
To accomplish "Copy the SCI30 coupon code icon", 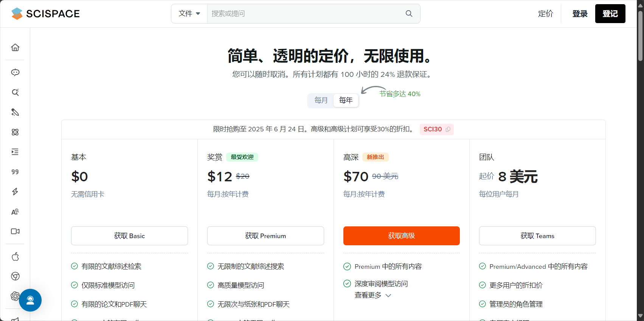I will pyautogui.click(x=448, y=129).
